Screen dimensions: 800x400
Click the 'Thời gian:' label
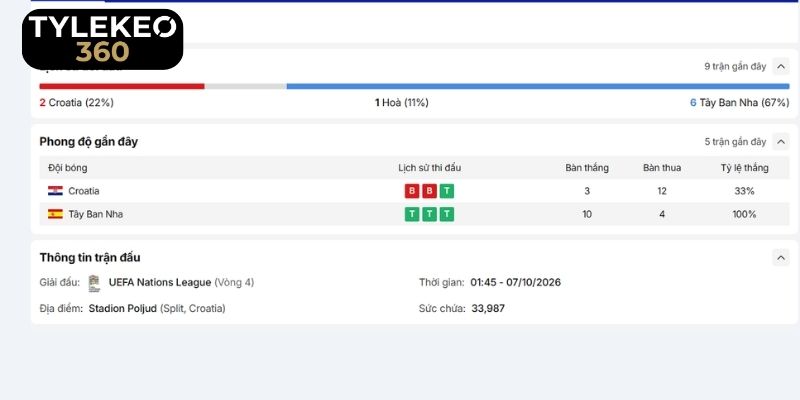pyautogui.click(x=442, y=282)
